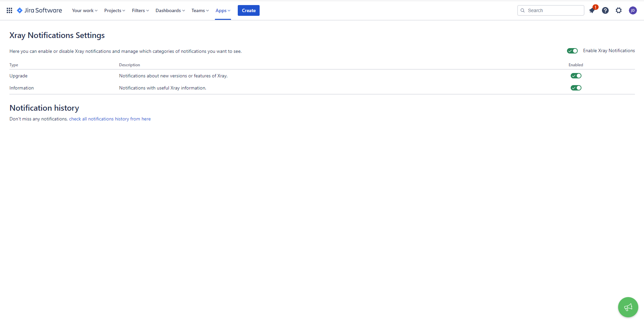The image size is (644, 323).
Task: Toggle the Upgrade notifications switch
Action: click(576, 76)
